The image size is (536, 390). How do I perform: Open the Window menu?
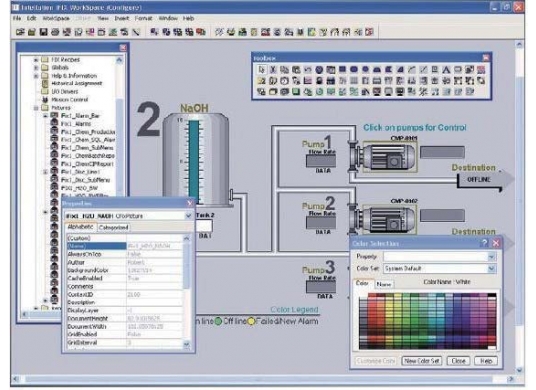point(168,18)
